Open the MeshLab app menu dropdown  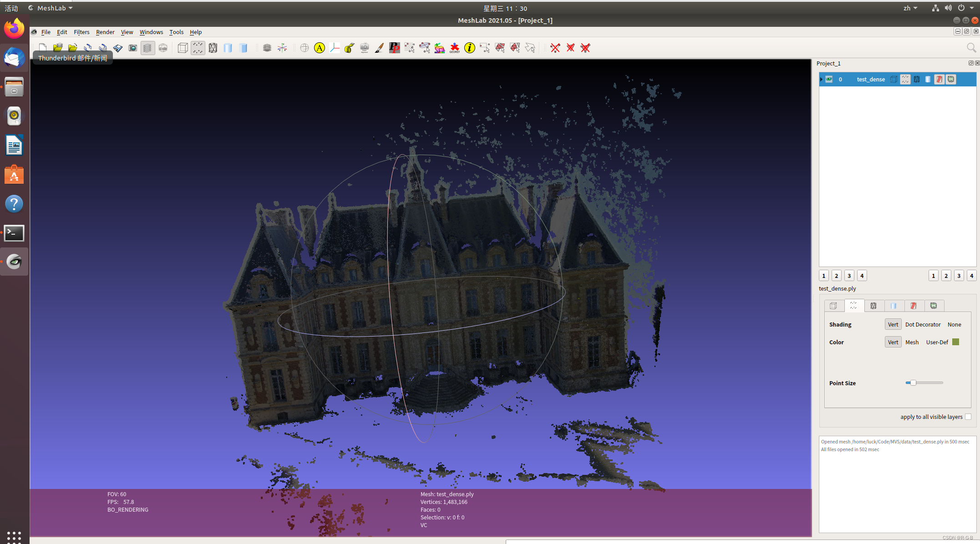(x=51, y=8)
